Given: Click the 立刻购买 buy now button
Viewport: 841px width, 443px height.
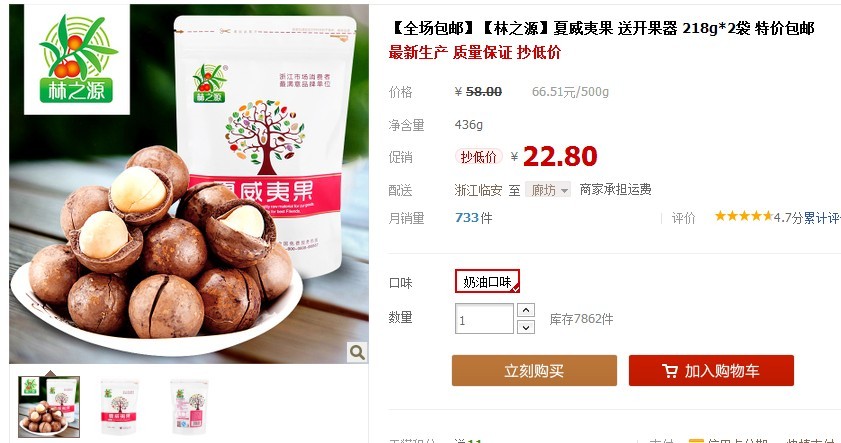Looking at the screenshot, I should [x=534, y=370].
